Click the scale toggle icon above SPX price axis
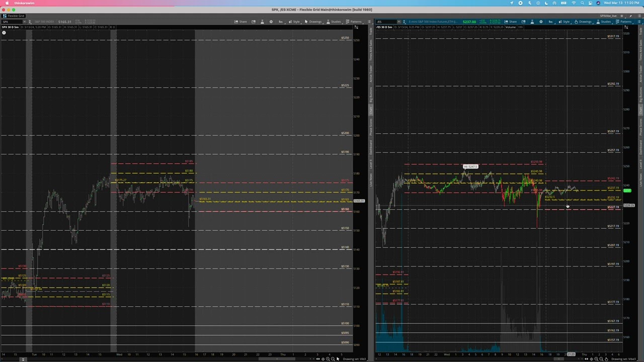Viewport: 644px width, 362px height. [x=356, y=27]
